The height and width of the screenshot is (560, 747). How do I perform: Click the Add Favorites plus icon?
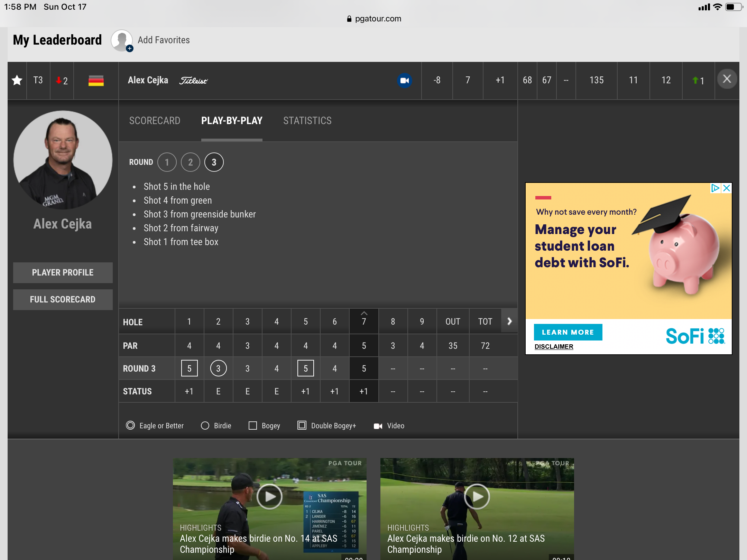click(129, 48)
